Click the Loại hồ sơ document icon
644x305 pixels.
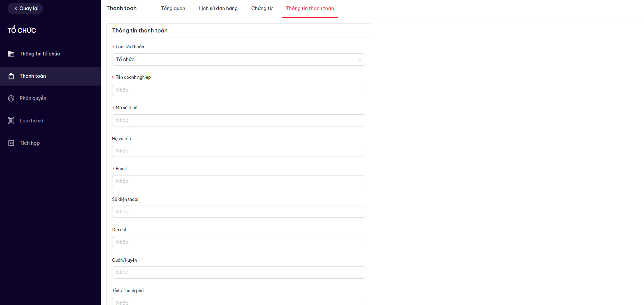click(11, 121)
